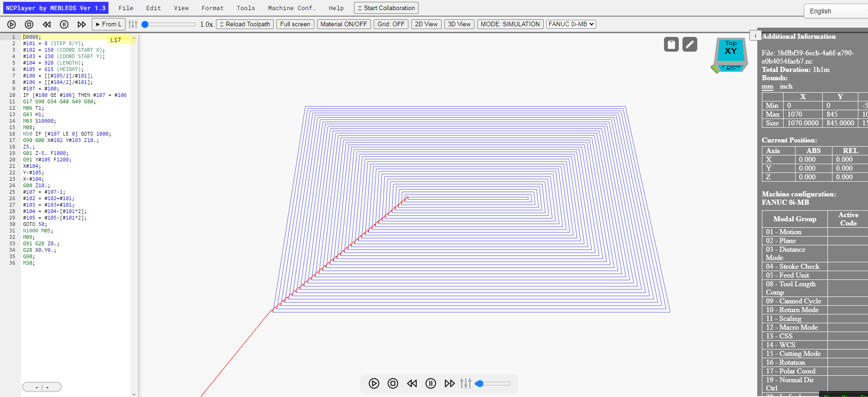This screenshot has width=868, height=397.
Task: Click the Front face of the view cube
Action: pos(731,67)
